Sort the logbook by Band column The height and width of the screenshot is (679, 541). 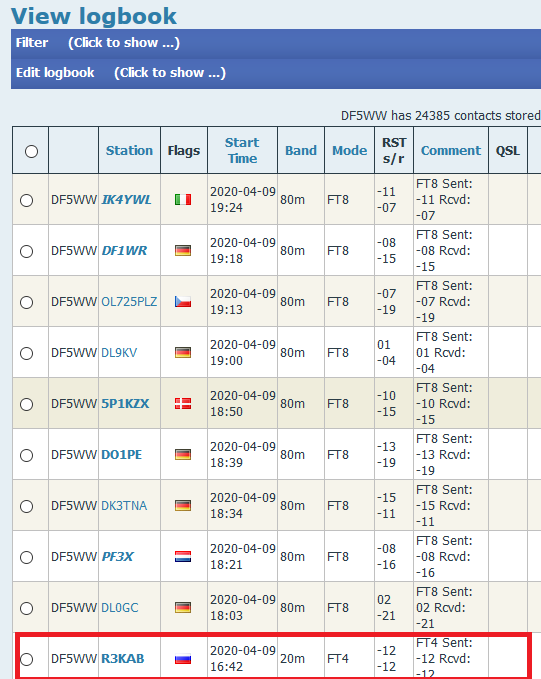tap(301, 150)
